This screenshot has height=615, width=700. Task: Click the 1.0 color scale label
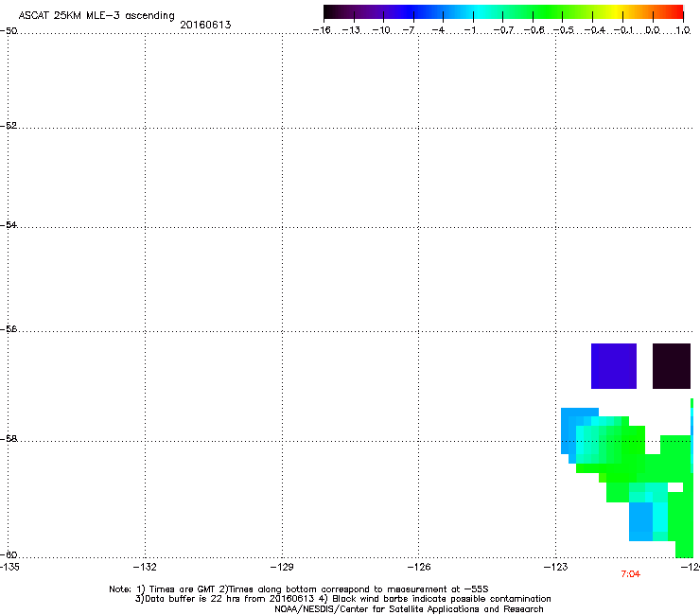click(x=683, y=30)
